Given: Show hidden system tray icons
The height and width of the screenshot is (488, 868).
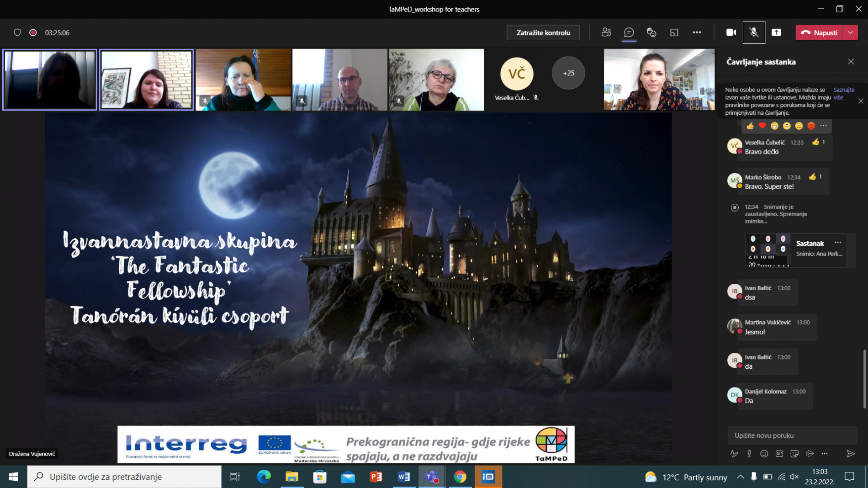Looking at the screenshot, I should pyautogui.click(x=740, y=477).
